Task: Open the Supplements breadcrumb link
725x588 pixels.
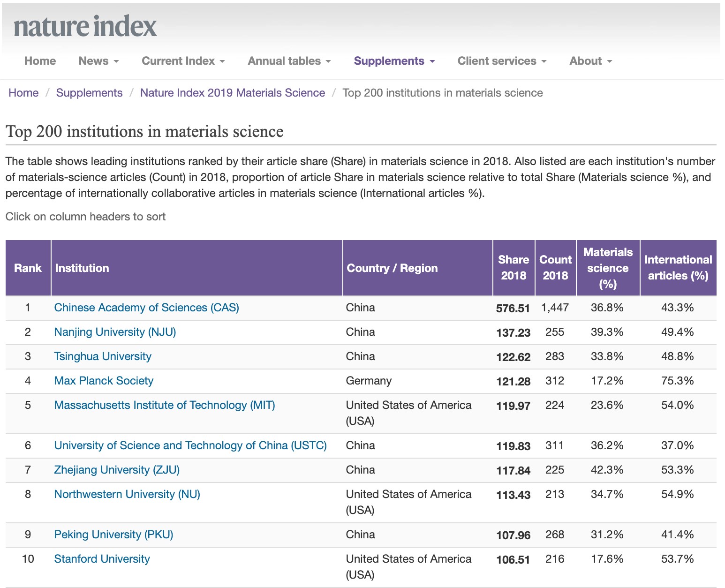Action: (x=89, y=93)
